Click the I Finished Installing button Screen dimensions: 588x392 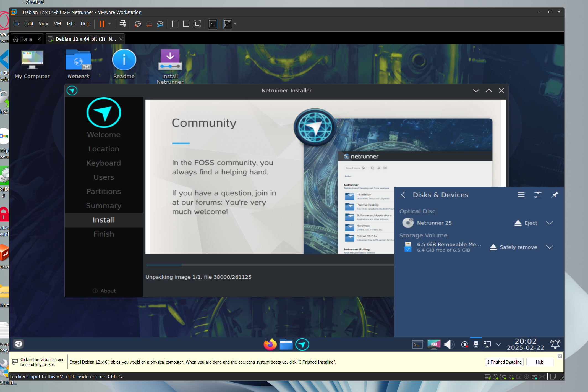pyautogui.click(x=504, y=362)
